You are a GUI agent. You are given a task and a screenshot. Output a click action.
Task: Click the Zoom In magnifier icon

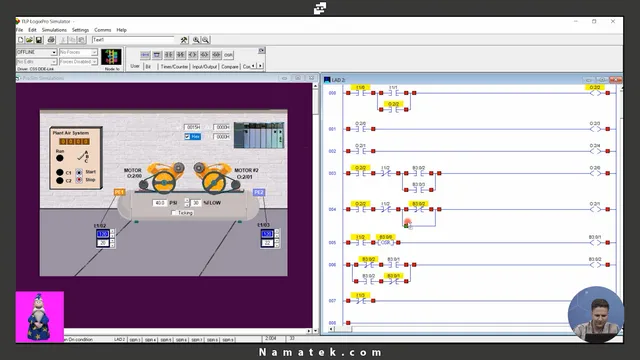196,40
